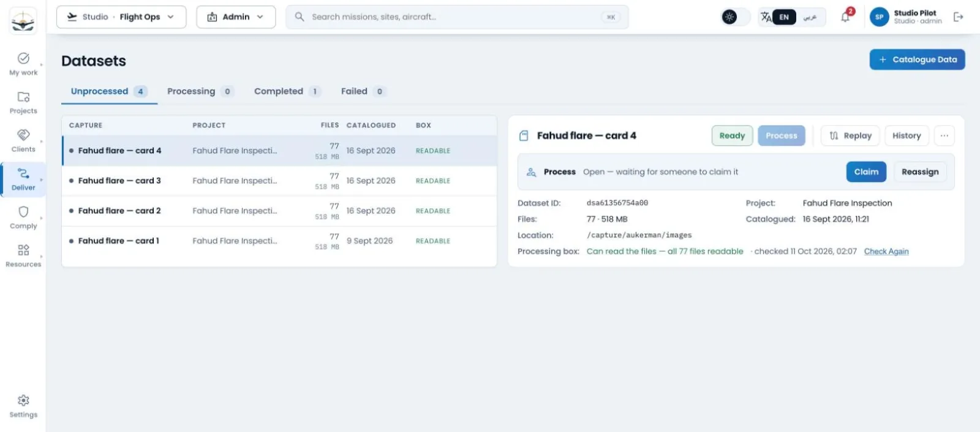
Task: Toggle the dark/light theme switch
Action: pyautogui.click(x=736, y=17)
